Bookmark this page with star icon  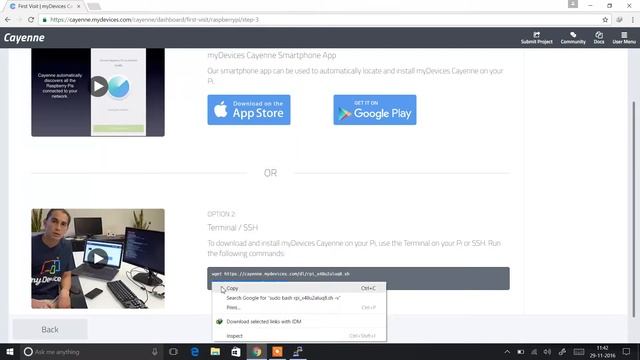[x=605, y=20]
